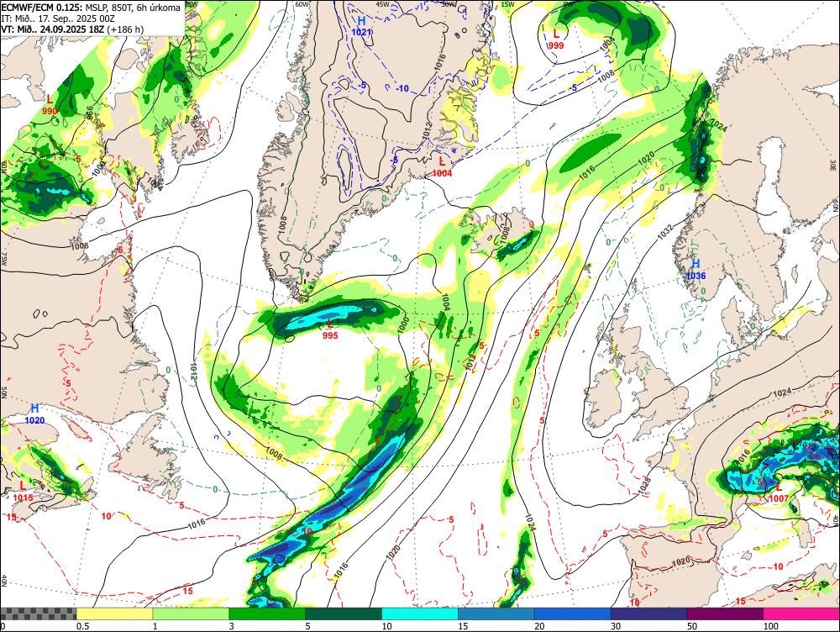
Task: Click the L 1004 low pressure label
Action: (442, 166)
